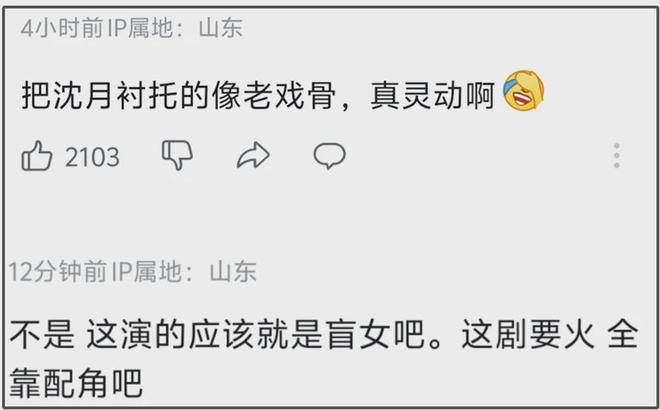Open the comment starting with '不是 这演的'
Image resolution: width=660 pixels, height=410 pixels.
(x=324, y=358)
